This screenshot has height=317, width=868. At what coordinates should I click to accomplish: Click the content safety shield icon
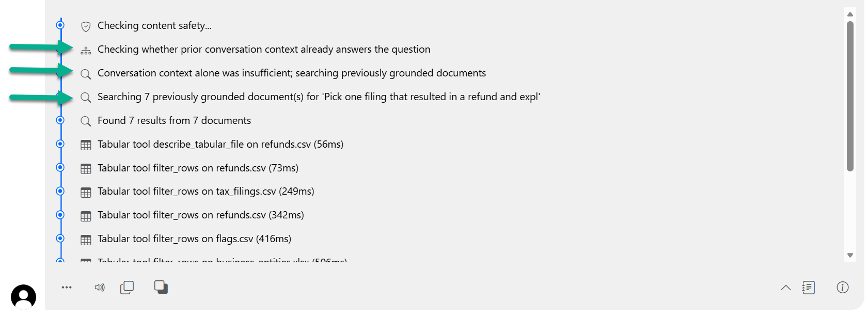[x=86, y=25]
